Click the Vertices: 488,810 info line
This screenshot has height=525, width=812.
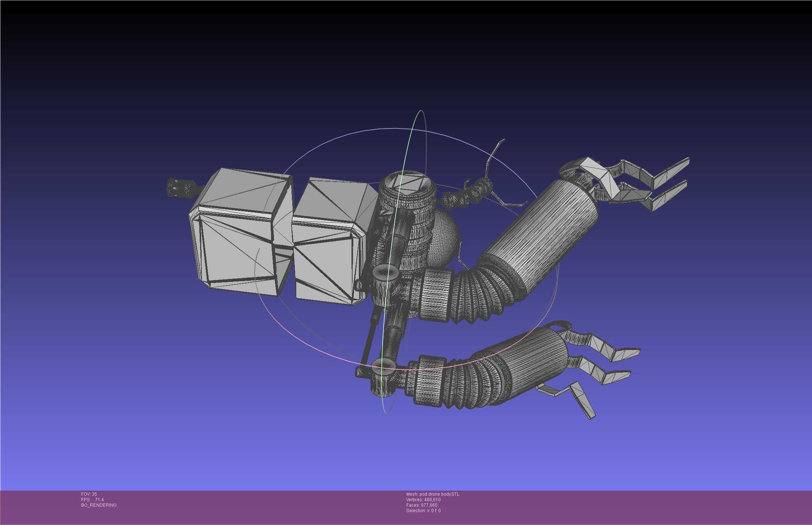(x=423, y=499)
